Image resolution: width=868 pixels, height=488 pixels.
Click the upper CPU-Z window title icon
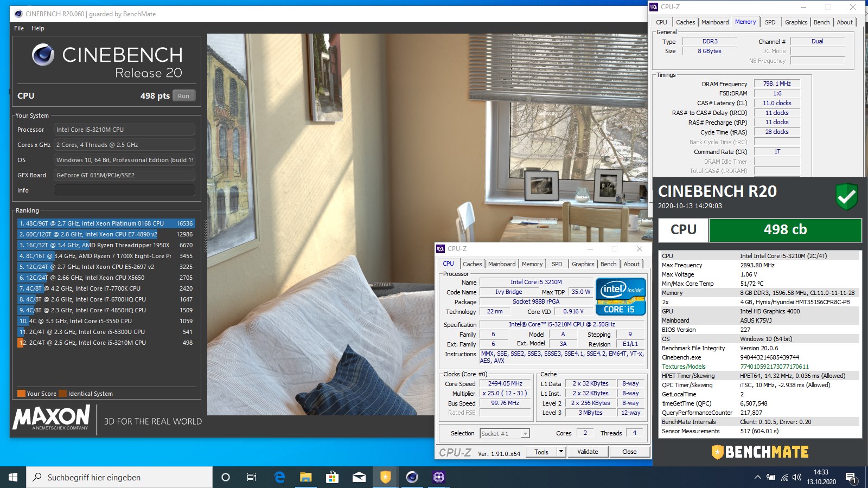(x=654, y=7)
